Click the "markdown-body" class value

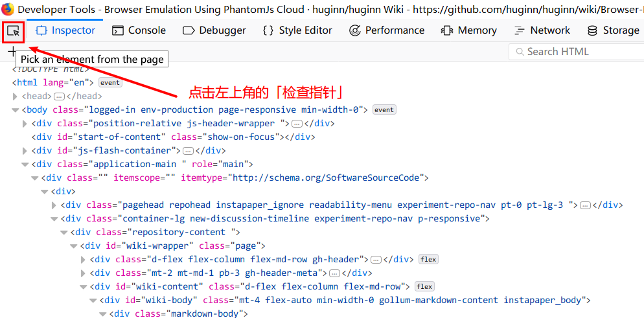pyautogui.click(x=206, y=314)
